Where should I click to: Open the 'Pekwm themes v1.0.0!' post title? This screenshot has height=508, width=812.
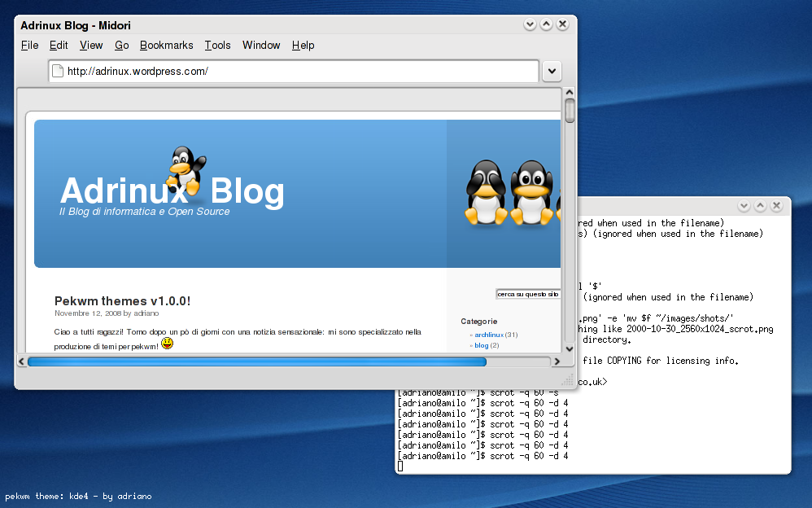[122, 301]
